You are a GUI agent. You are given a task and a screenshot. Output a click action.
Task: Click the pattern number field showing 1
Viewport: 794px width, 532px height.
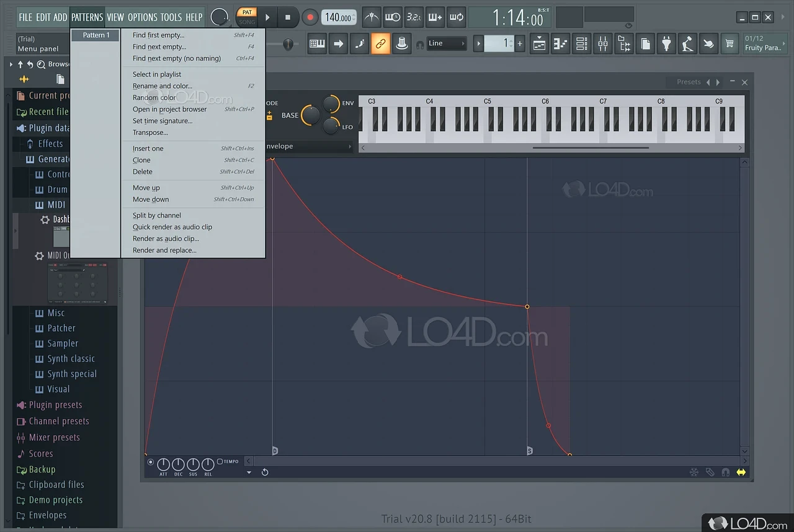(x=499, y=43)
